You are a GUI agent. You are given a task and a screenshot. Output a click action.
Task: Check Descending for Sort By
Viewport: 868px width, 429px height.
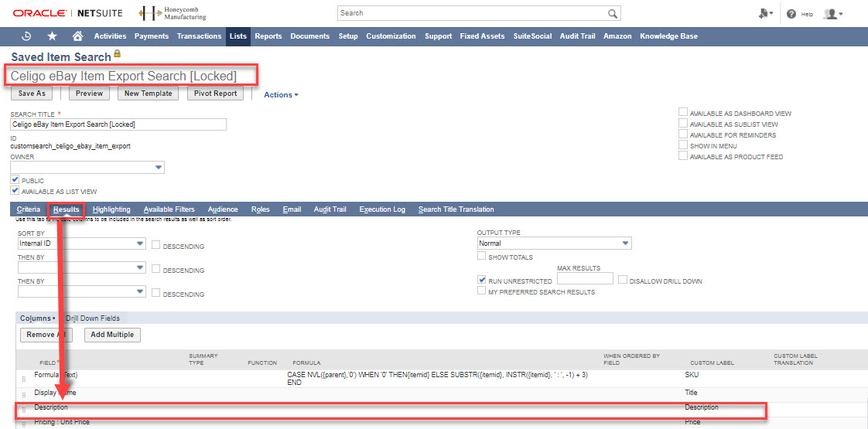click(x=156, y=245)
